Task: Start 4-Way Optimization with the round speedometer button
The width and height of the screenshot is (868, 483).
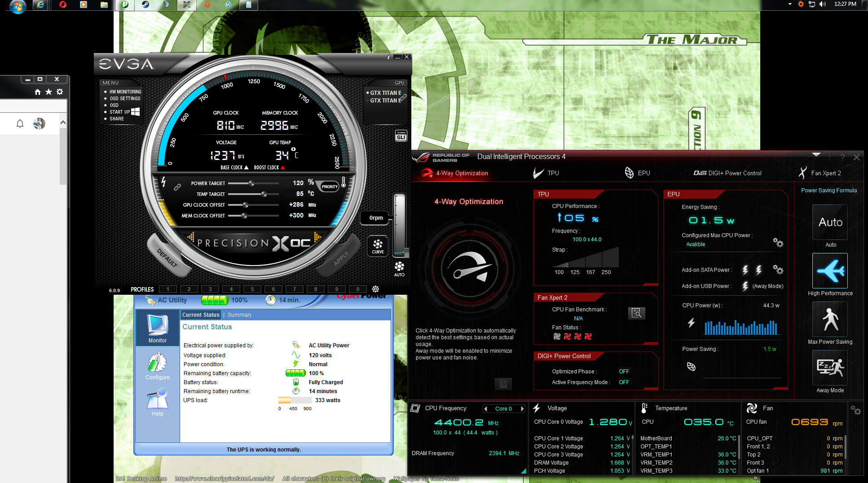Action: [470, 268]
